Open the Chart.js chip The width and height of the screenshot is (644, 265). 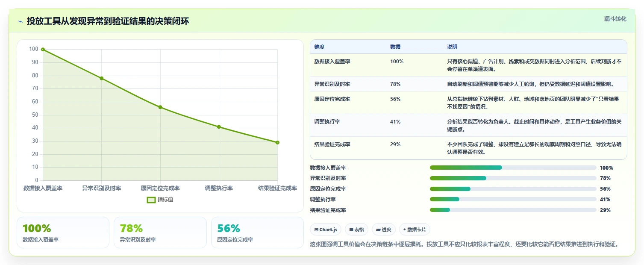coord(326,230)
